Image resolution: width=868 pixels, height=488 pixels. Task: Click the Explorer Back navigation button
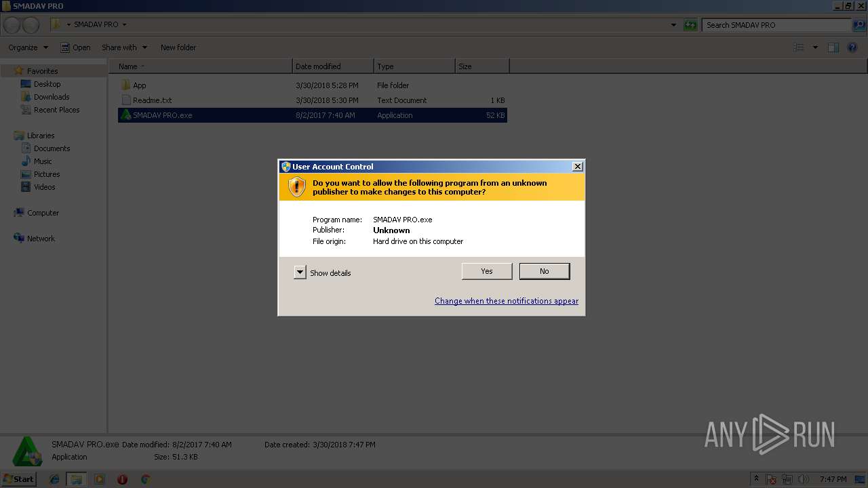[x=12, y=25]
